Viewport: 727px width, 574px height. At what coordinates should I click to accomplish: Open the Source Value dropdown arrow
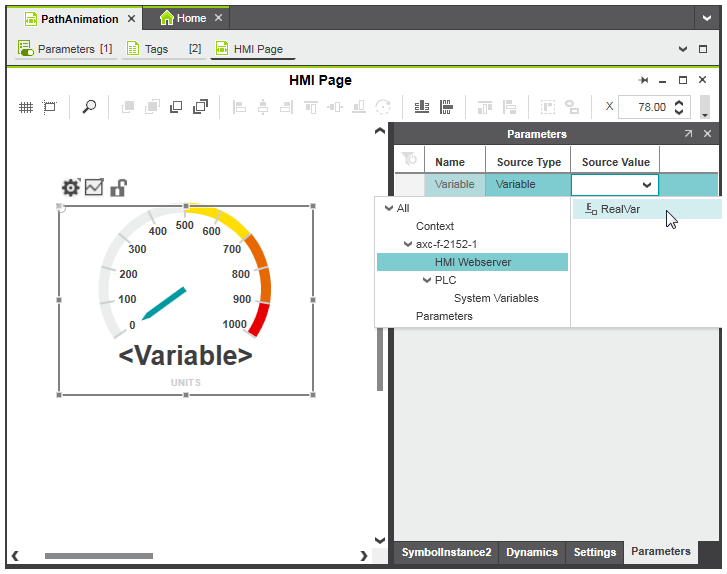tap(647, 185)
